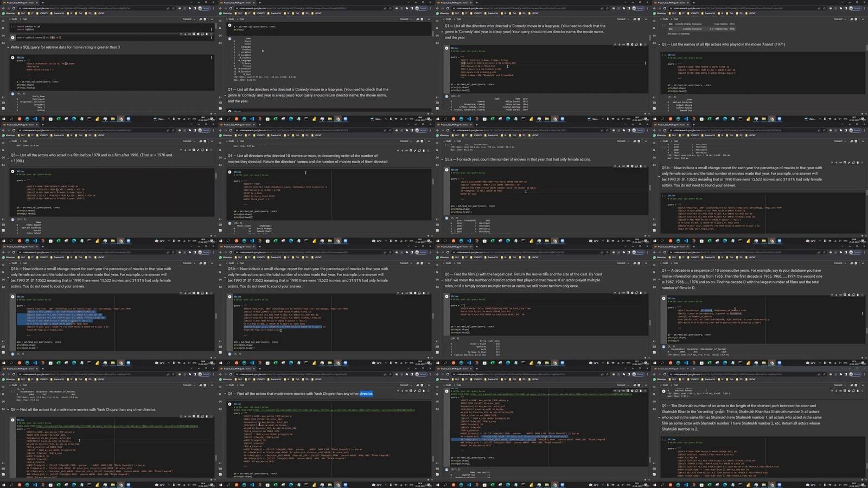Select the Project_SQL_IMDB.ipynb browser tab
The image size is (868, 488).
pos(15,2)
